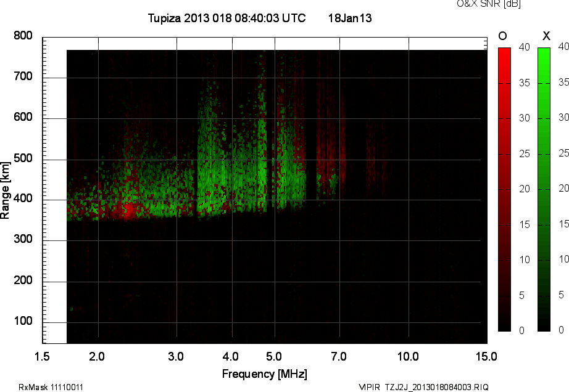Click the 'VIPIR TZJ2J_2013018084003.RIQ' file name text
This screenshot has width=569, height=392.
(423, 387)
